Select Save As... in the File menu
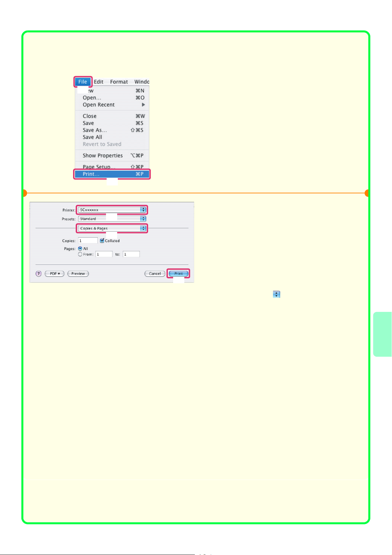The image size is (392, 555). click(x=95, y=130)
